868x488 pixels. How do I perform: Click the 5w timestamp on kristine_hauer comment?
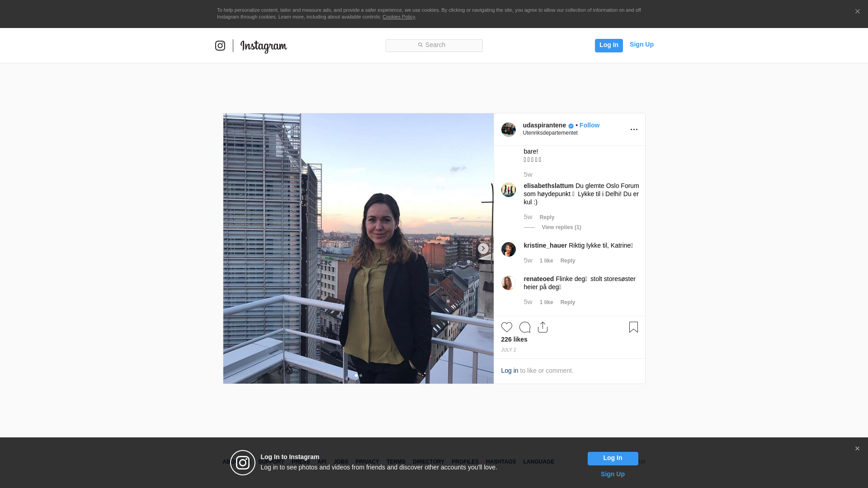point(528,260)
